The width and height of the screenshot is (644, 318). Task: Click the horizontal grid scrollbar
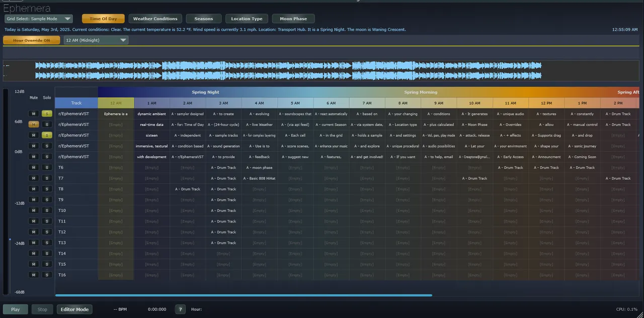point(244,295)
